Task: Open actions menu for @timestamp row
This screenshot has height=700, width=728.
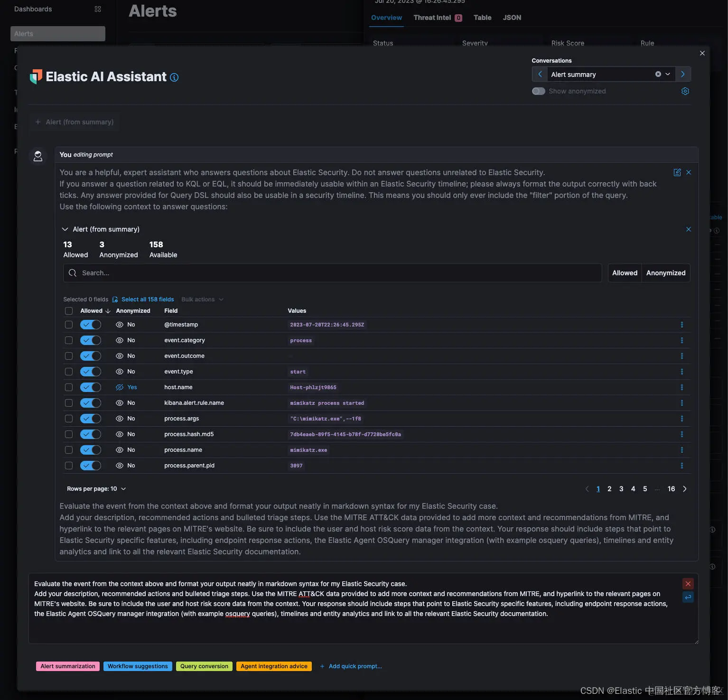Action: tap(682, 325)
